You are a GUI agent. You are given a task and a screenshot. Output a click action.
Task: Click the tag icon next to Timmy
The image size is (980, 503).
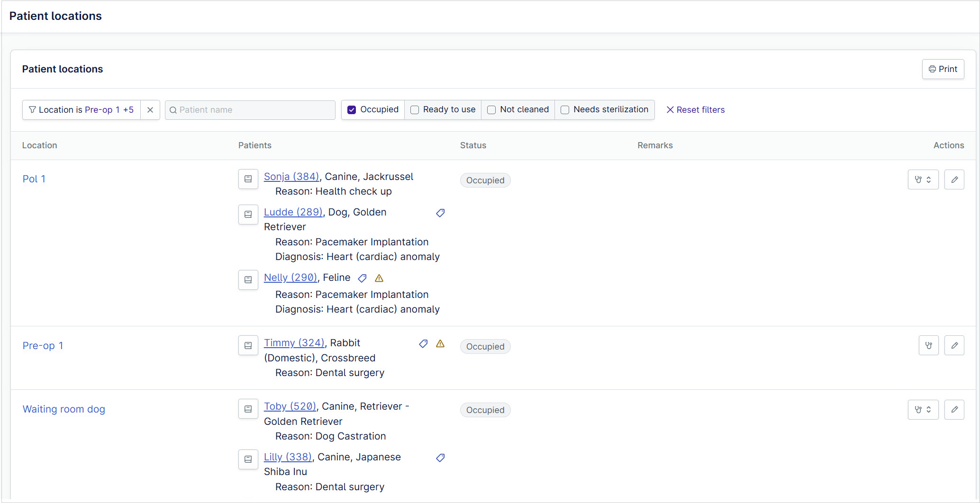[423, 344]
